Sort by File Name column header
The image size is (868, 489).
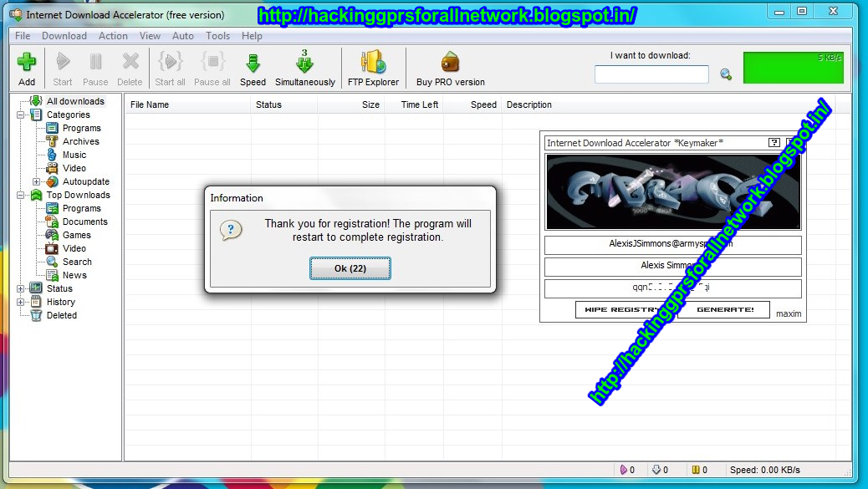187,104
